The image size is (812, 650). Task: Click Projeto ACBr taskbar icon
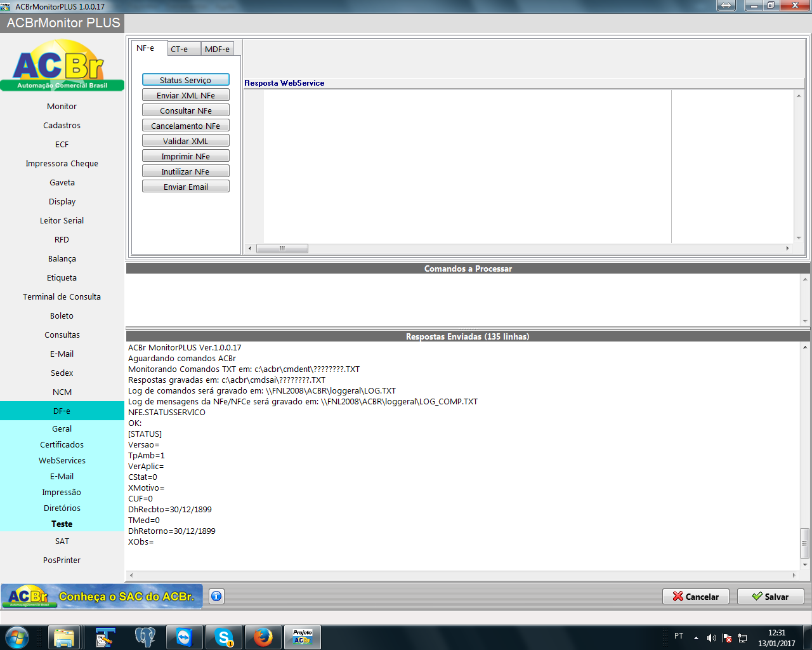coord(303,637)
